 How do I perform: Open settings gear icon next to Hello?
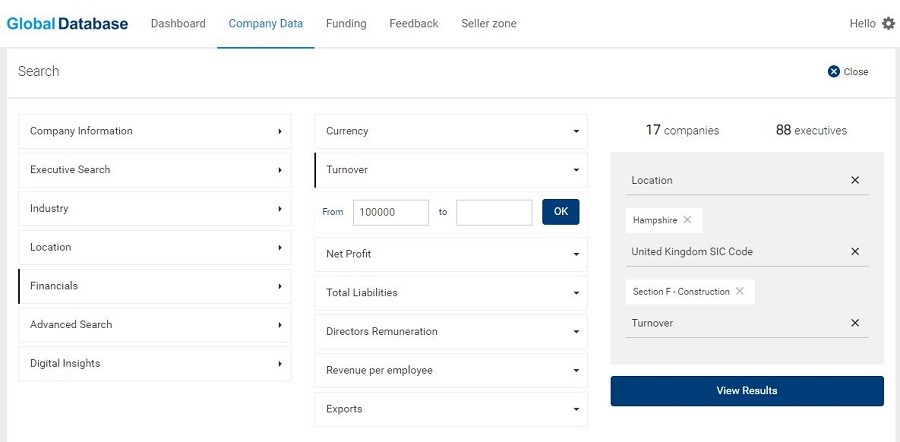pyautogui.click(x=889, y=24)
